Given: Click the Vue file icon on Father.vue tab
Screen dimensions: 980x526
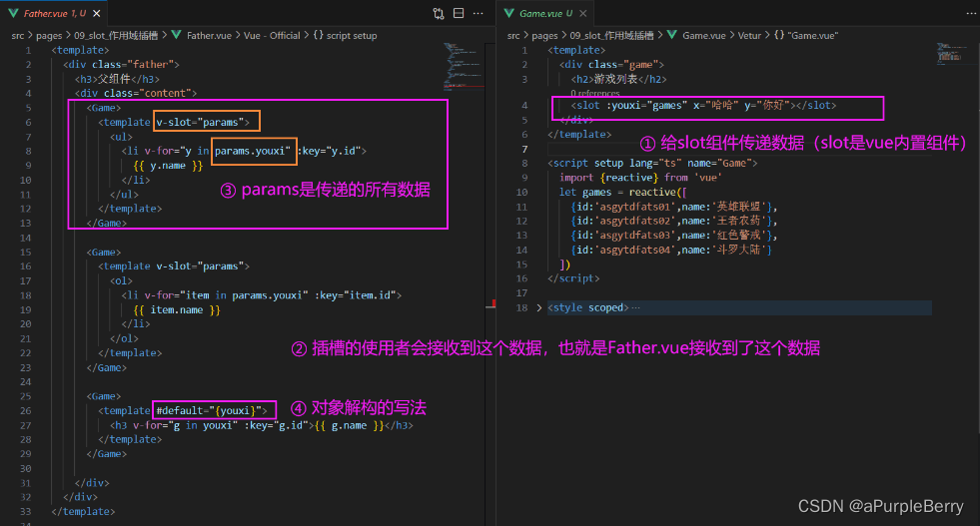Looking at the screenshot, I should (x=13, y=13).
